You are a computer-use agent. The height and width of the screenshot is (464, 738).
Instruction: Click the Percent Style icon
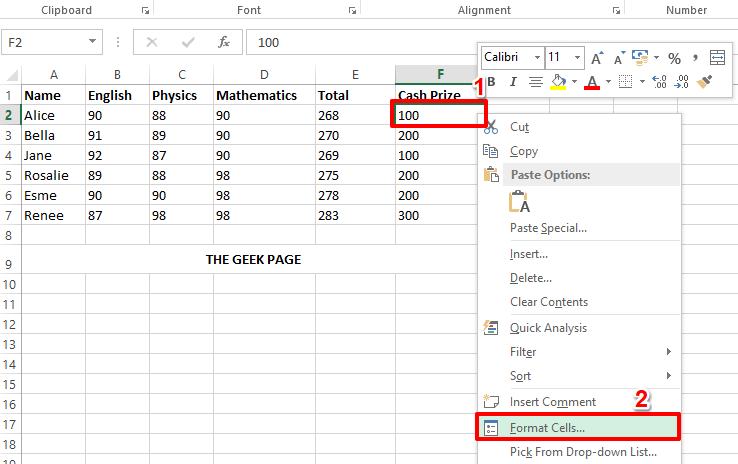click(674, 58)
